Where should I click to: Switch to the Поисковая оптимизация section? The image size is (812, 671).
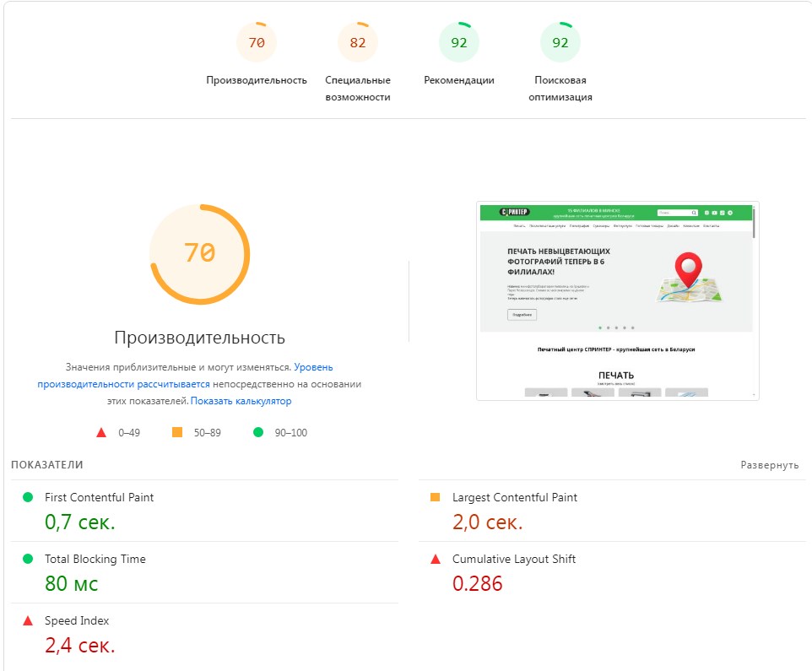pos(560,87)
